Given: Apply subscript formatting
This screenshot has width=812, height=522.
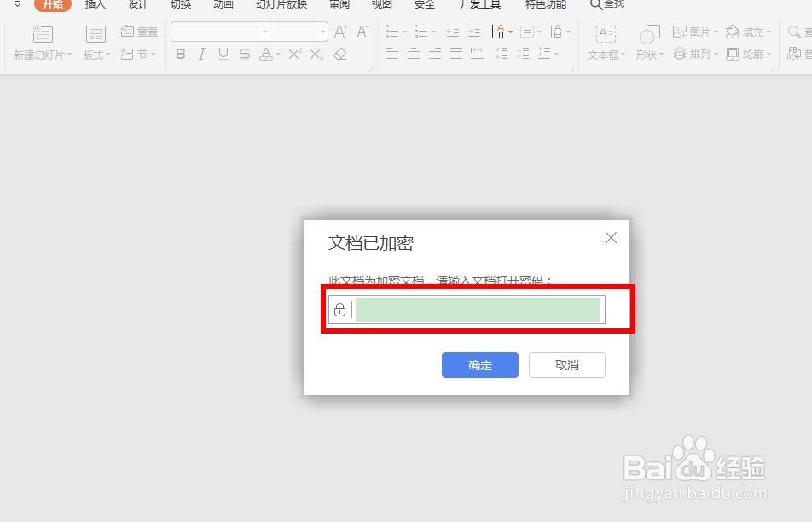Looking at the screenshot, I should tap(317, 54).
